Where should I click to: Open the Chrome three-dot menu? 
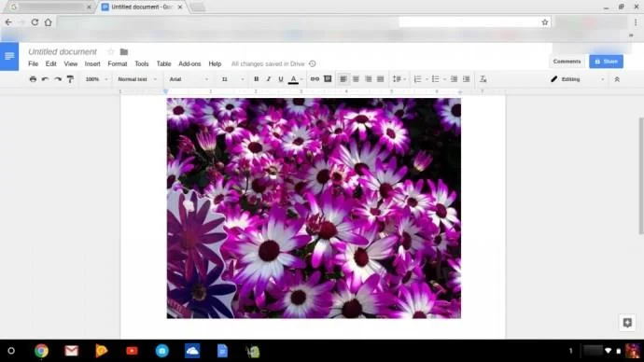tap(636, 22)
